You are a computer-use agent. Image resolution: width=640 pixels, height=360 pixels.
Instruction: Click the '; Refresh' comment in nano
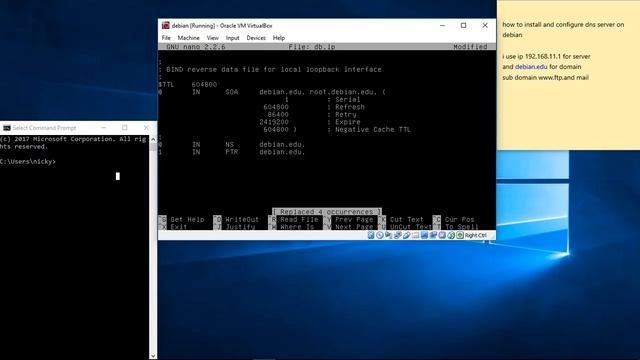346,107
